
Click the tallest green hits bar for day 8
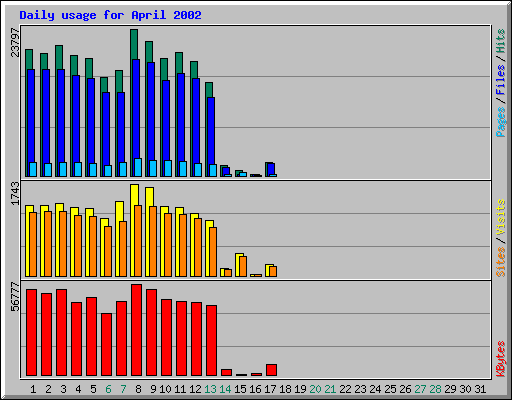134,44
